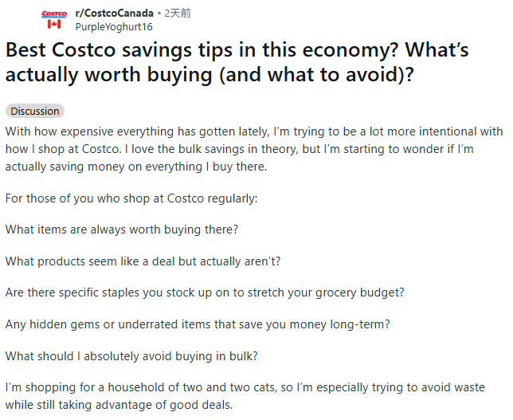Click "What items are always worth buying there?"

click(x=122, y=230)
